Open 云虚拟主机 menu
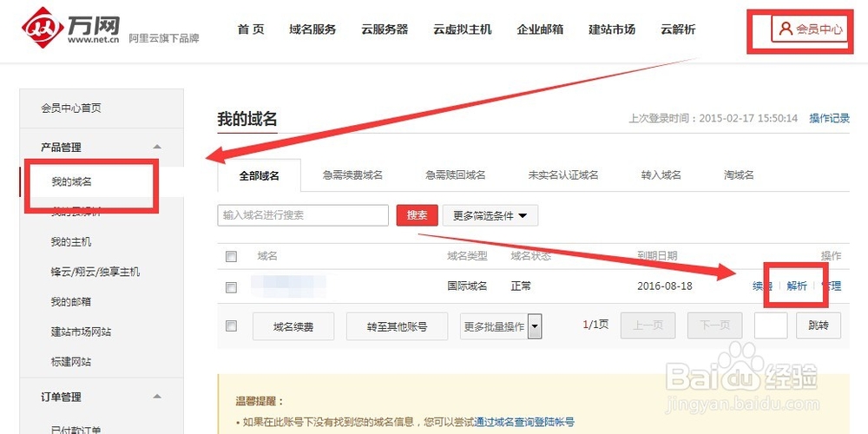The width and height of the screenshot is (868, 434). point(463,30)
